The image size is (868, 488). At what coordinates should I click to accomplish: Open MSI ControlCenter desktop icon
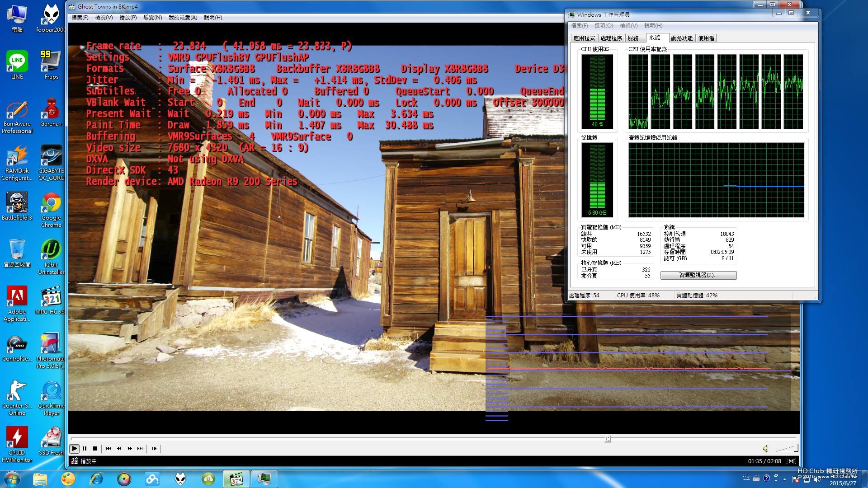17,348
